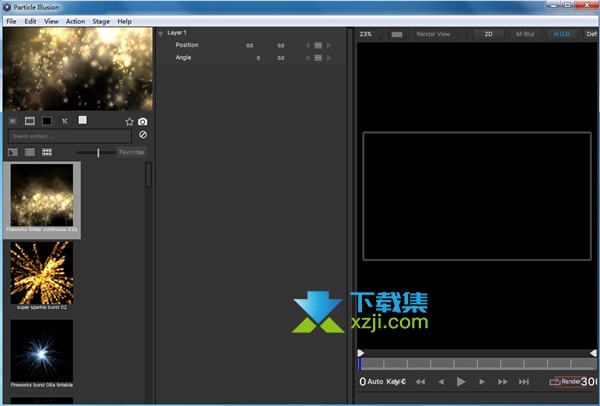
Task: Toggle the Auto Key button
Action: [386, 382]
